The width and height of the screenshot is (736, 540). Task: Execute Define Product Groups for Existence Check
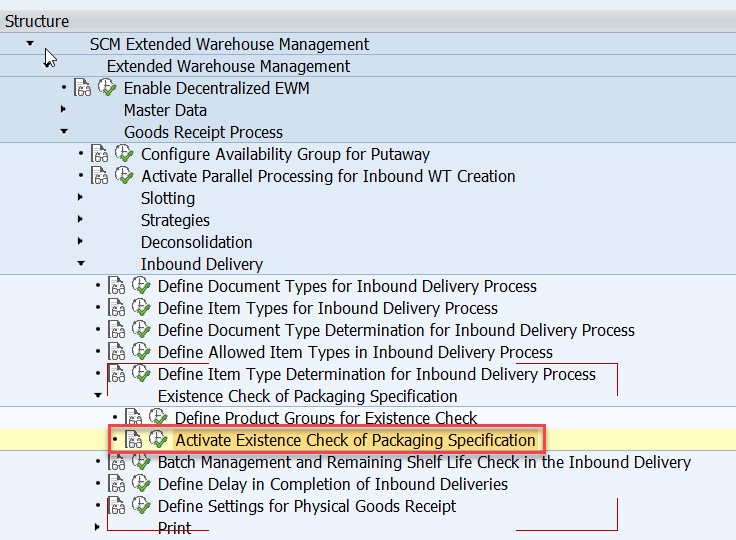(x=158, y=417)
